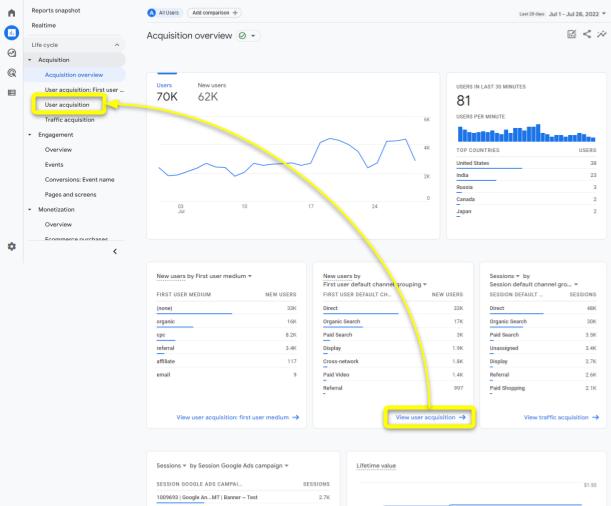Click Add comparison button
Image resolution: width=611 pixels, height=506 pixels.
point(214,13)
